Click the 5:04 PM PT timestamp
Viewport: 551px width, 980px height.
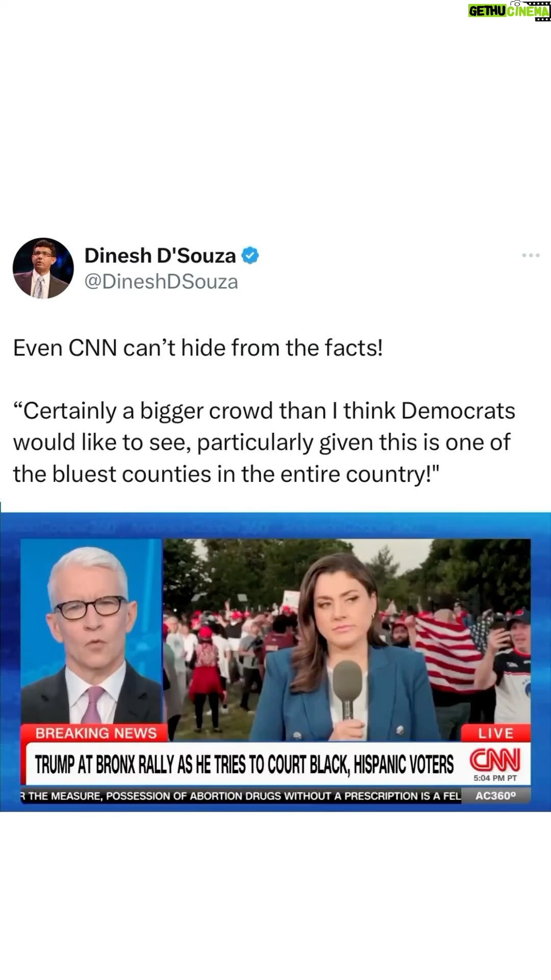(x=495, y=778)
